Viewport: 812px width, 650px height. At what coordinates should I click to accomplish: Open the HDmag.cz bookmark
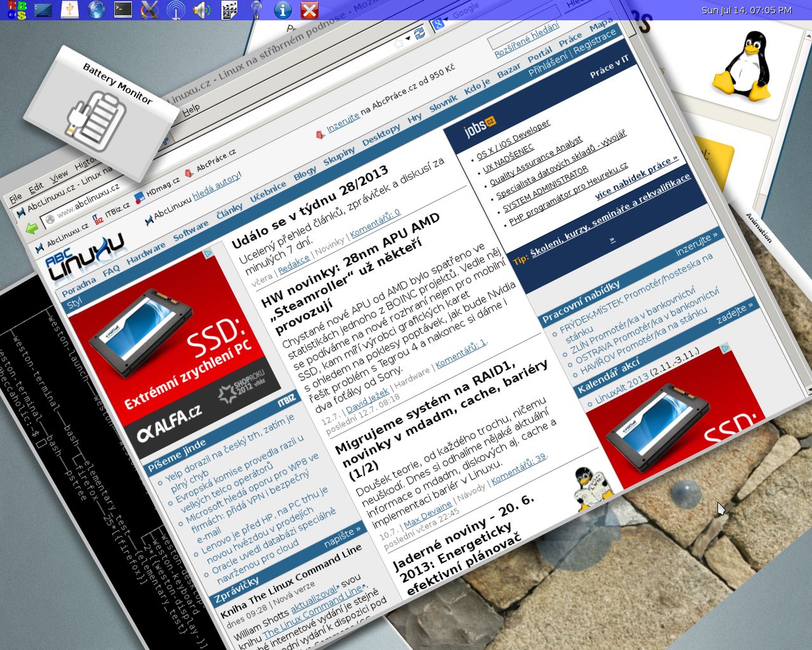pos(157,189)
